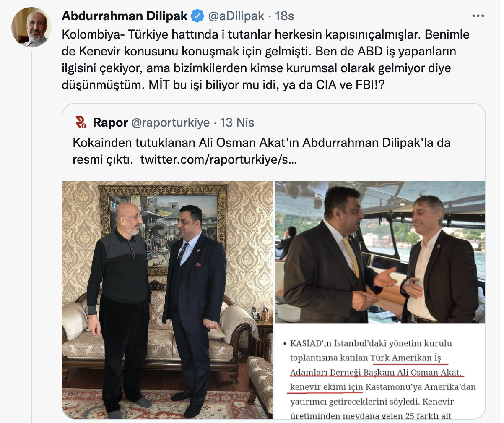The width and height of the screenshot is (504, 423).
Task: Open the @raporturkiye handle
Action: [170, 123]
